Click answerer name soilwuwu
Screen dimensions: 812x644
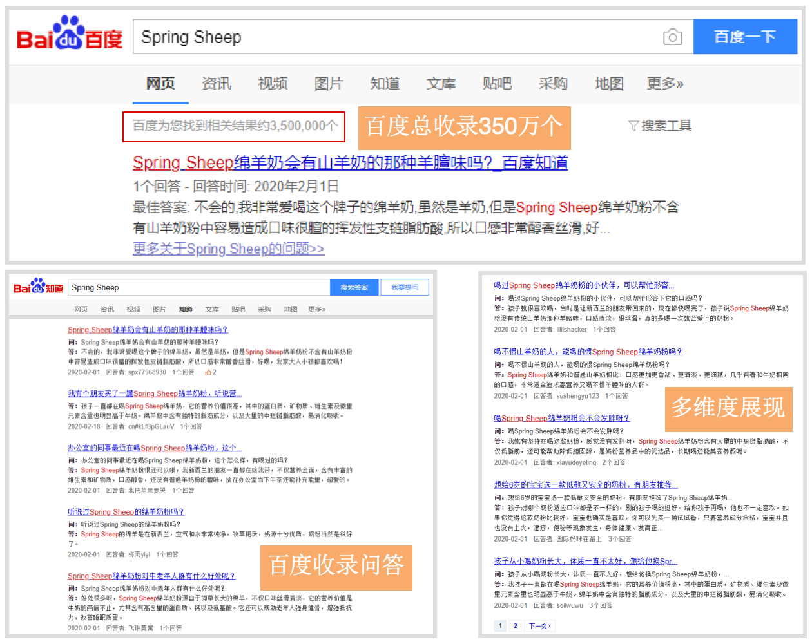(570, 605)
